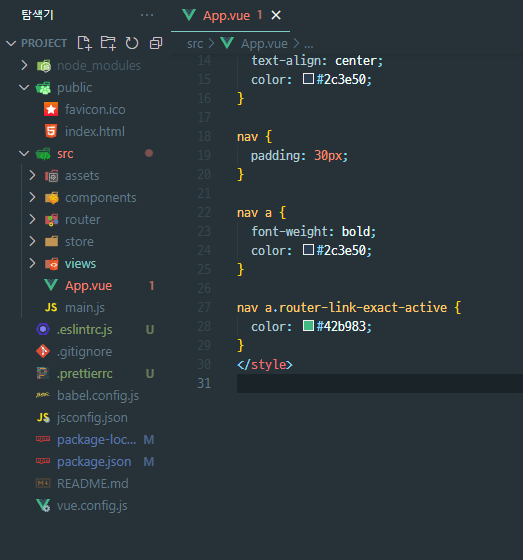Click 'text-align' property on line 14

pyautogui.click(x=286, y=61)
